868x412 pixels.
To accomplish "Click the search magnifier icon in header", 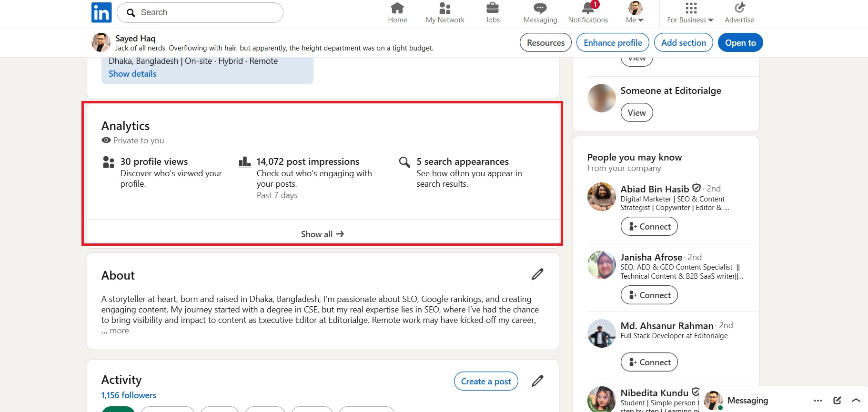I will (x=131, y=12).
